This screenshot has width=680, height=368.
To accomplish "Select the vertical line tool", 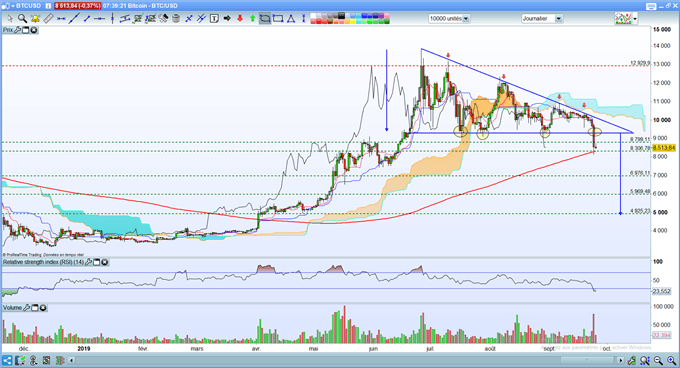I will (112, 19).
